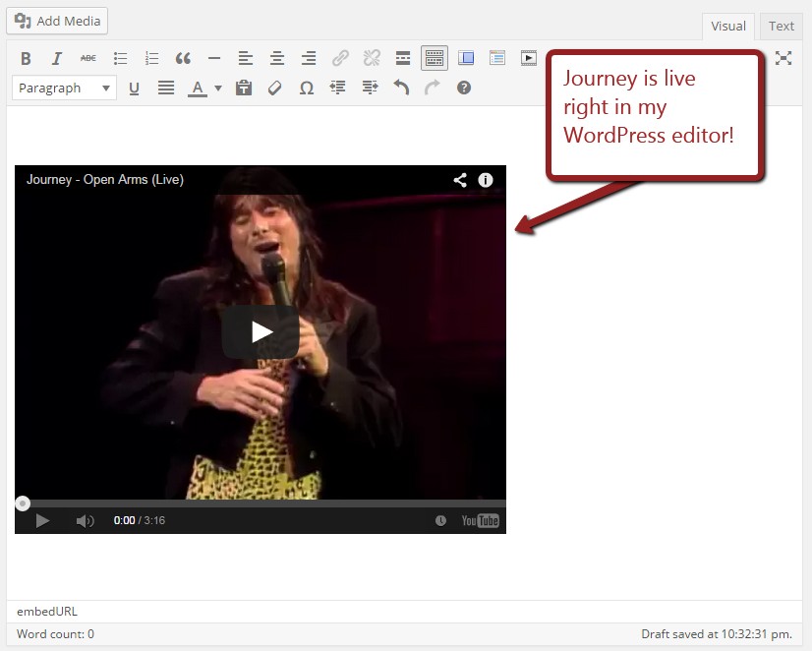
Task: Click the embedURL path element
Action: pyautogui.click(x=47, y=612)
